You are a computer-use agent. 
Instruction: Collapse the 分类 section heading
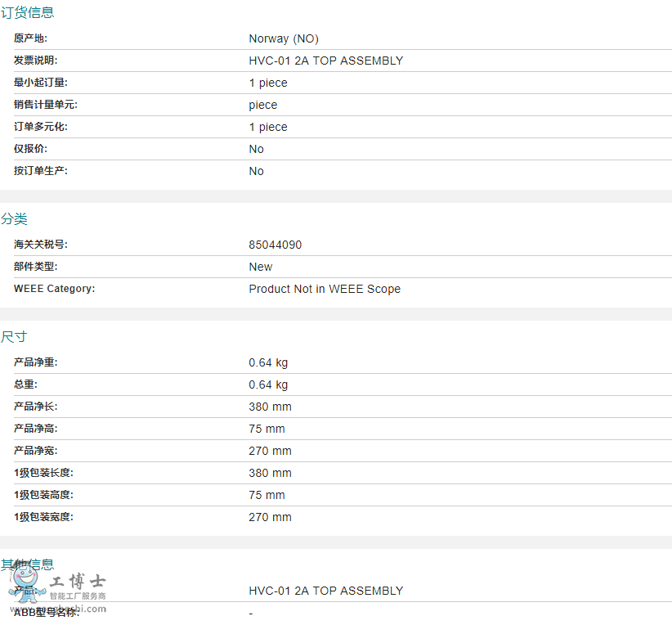click(x=15, y=218)
